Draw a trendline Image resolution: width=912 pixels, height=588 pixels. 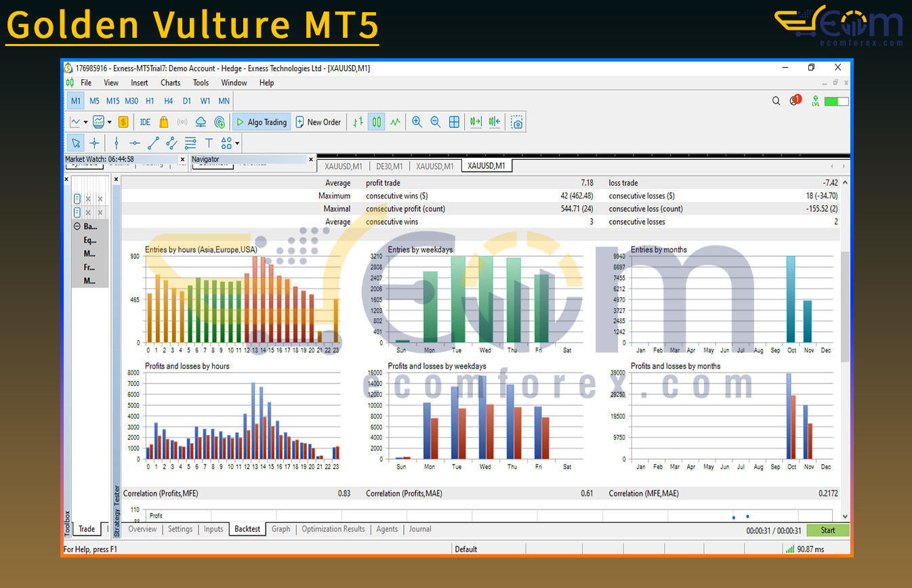154,143
